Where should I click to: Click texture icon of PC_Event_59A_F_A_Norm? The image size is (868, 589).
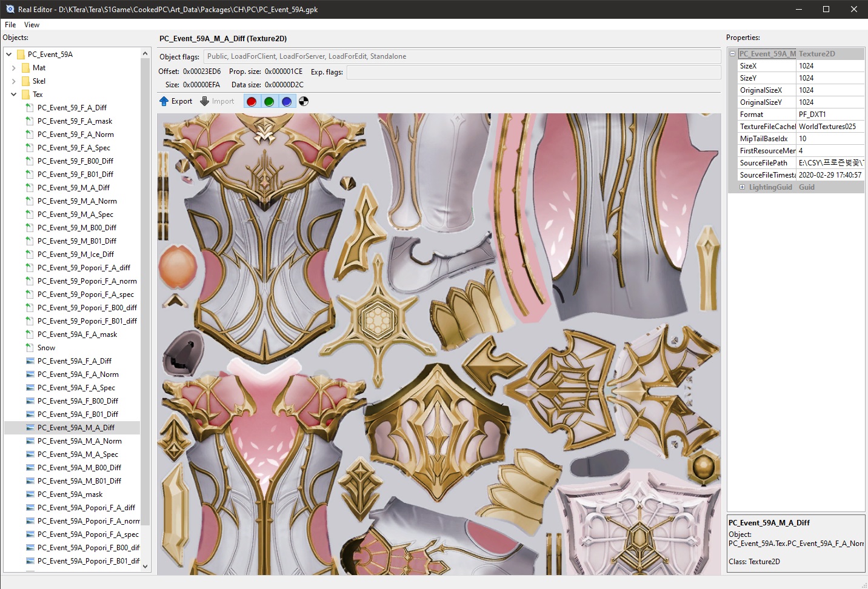[x=30, y=374]
